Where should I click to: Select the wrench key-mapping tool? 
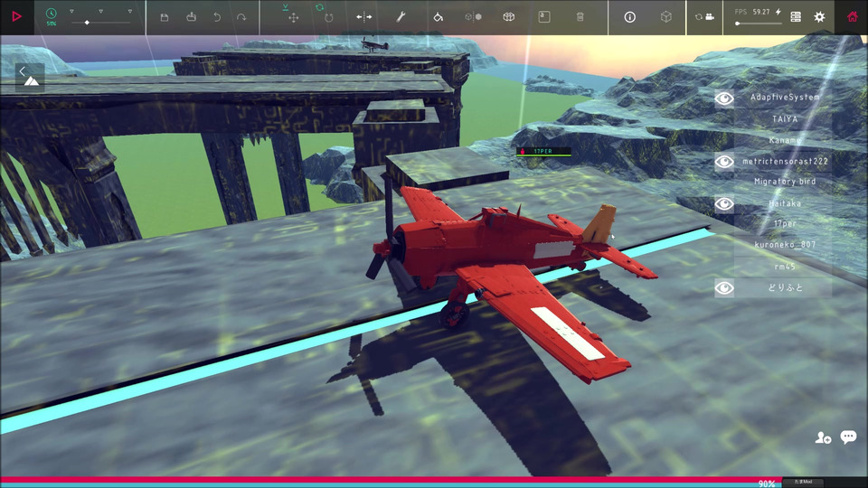401,17
